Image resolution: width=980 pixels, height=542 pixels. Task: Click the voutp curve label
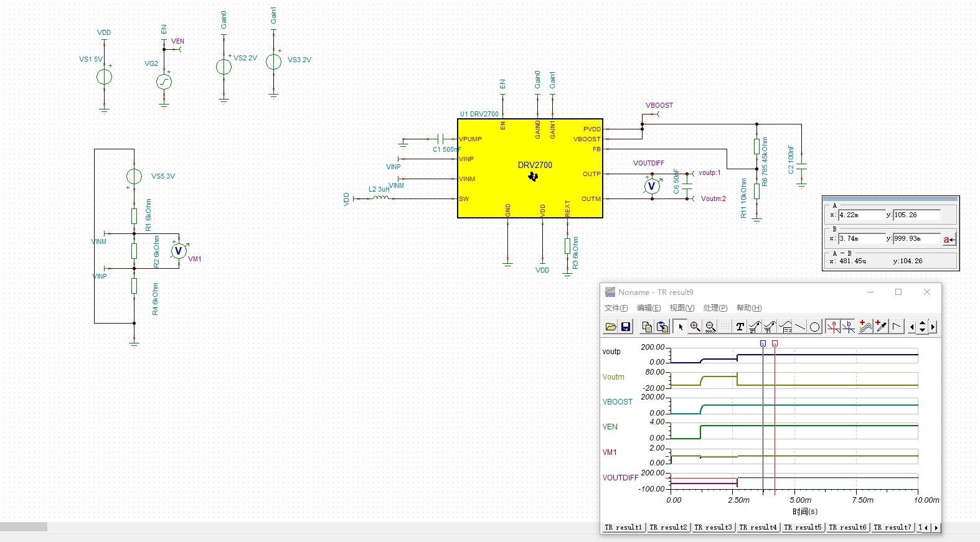tap(611, 352)
